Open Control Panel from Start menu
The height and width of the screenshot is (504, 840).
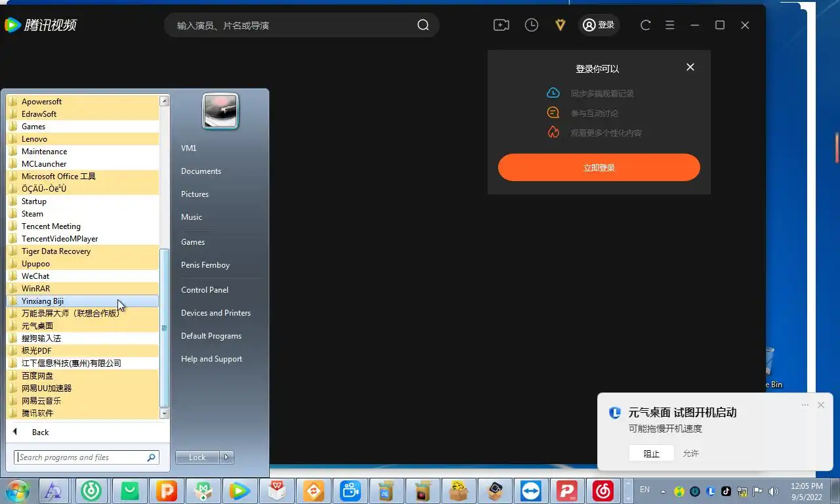click(205, 290)
